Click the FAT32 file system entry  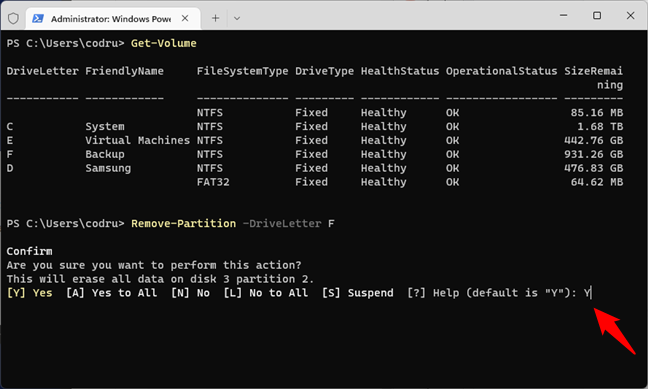213,182
